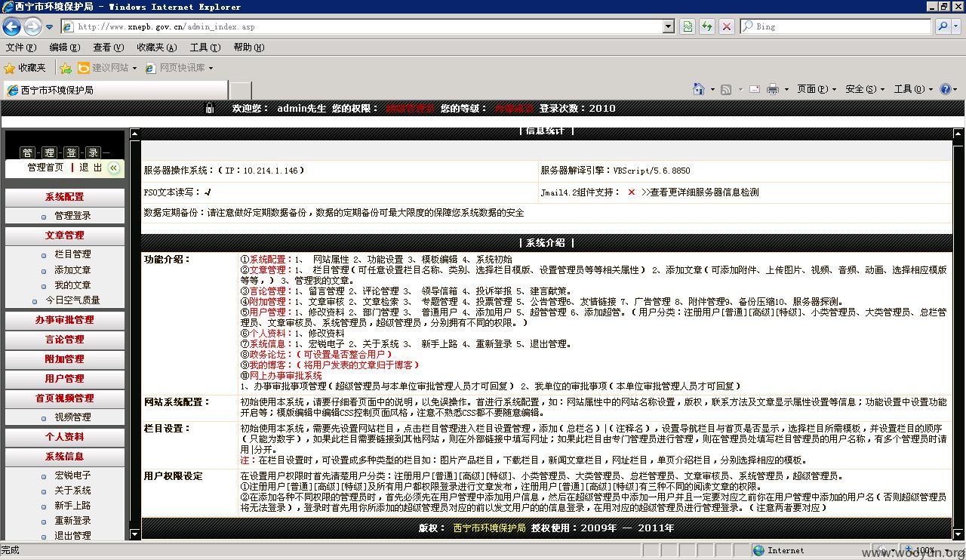Open 关于系统 sidebar item
Image resolution: width=966 pixels, height=560 pixels.
click(72, 491)
